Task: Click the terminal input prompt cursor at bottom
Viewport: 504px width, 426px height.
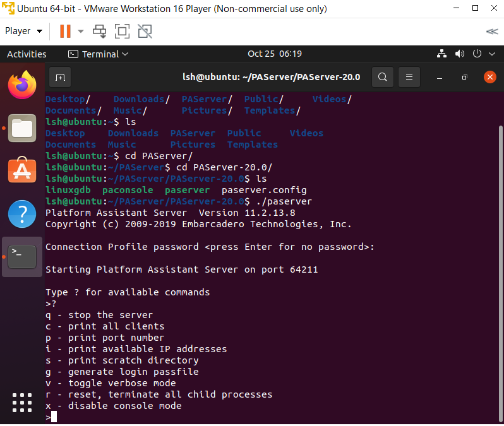Action: coord(54,417)
